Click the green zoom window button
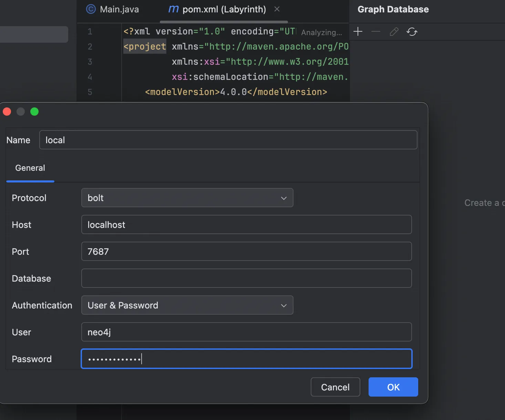The width and height of the screenshot is (505, 420). [34, 112]
